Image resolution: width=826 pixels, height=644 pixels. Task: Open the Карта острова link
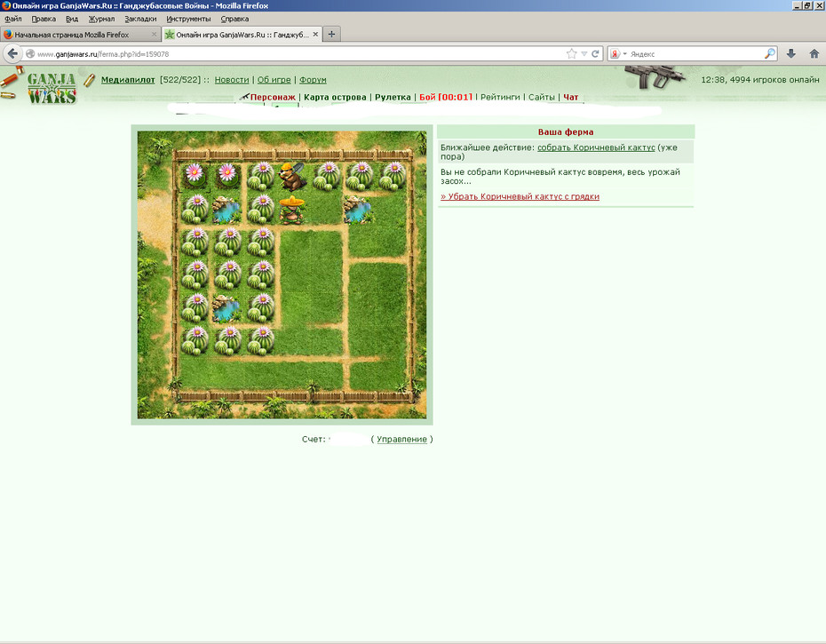pos(335,97)
